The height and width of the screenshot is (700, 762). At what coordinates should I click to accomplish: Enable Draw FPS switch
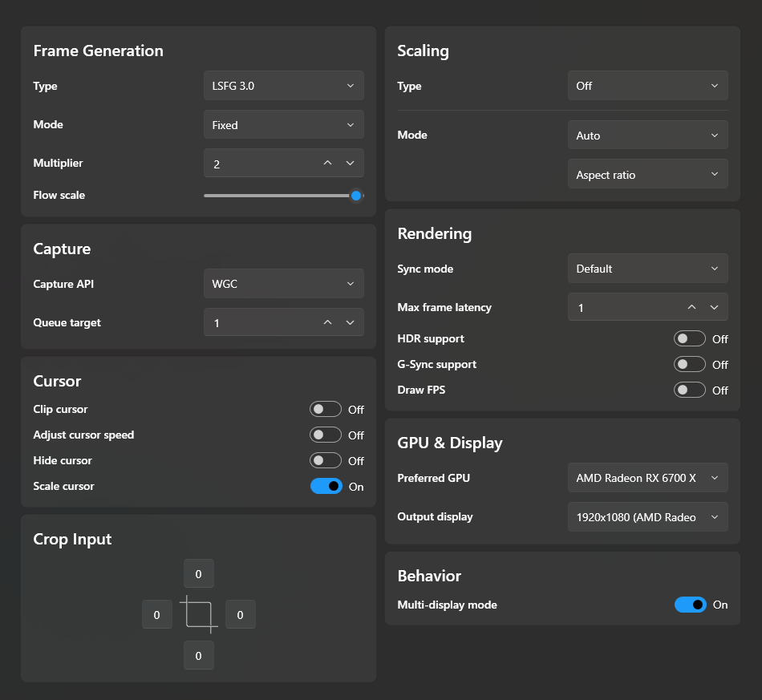[x=690, y=390]
